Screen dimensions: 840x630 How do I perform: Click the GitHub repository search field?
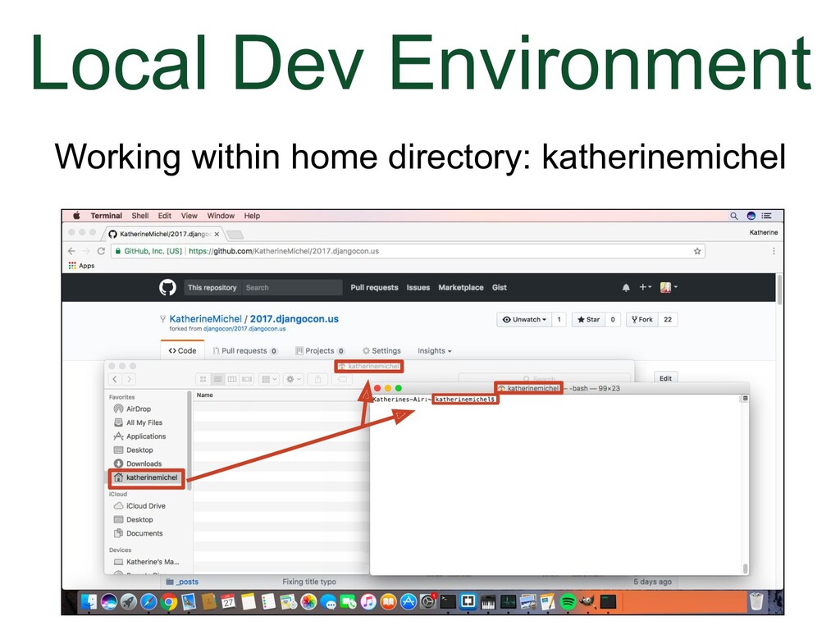pyautogui.click(x=292, y=287)
